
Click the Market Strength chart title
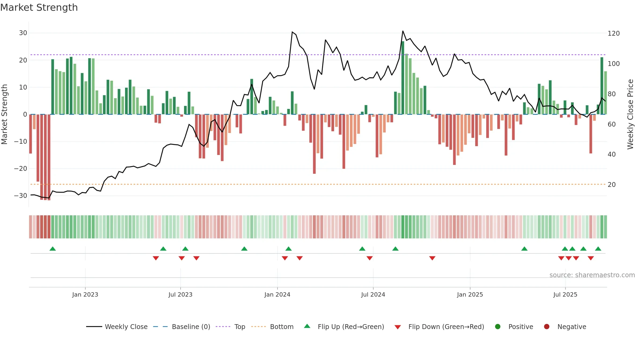39,8
